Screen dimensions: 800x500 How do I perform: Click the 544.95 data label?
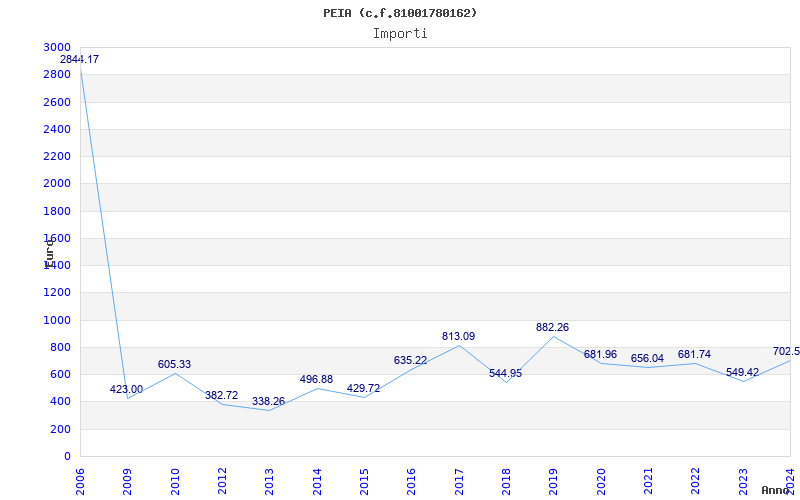[x=506, y=373]
